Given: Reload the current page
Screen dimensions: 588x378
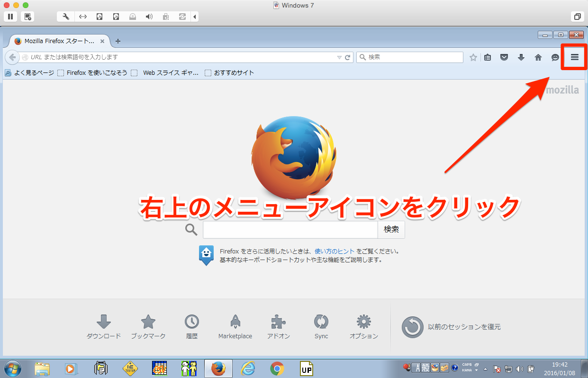Looking at the screenshot, I should tap(348, 57).
